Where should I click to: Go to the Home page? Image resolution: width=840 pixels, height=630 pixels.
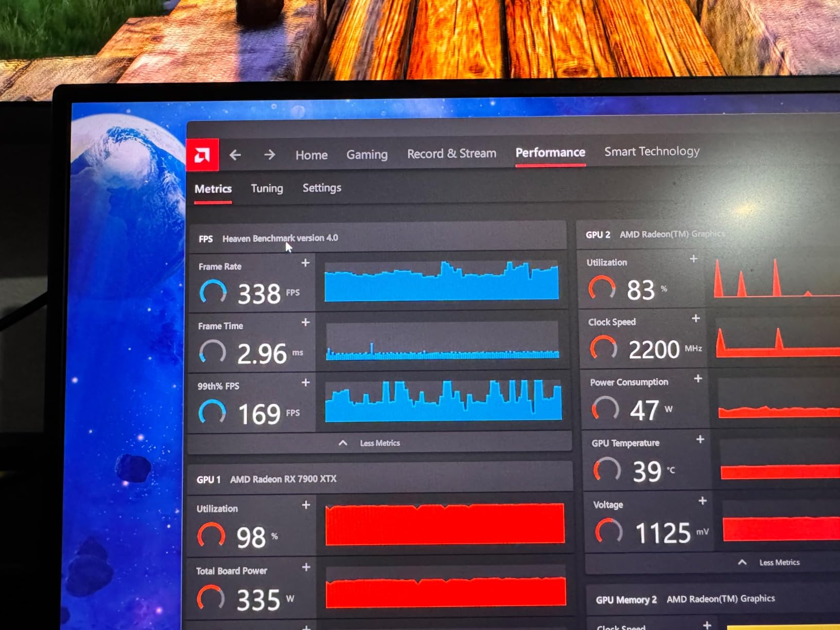click(311, 155)
